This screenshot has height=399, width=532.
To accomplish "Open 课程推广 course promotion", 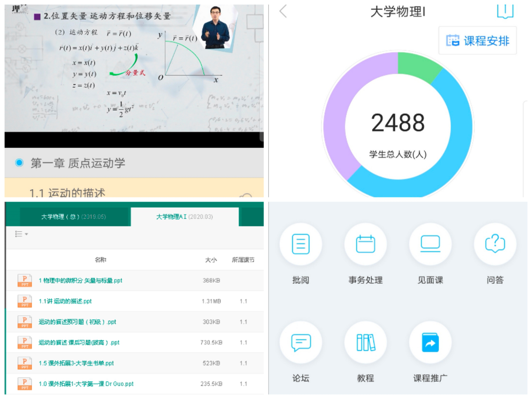I will pyautogui.click(x=430, y=342).
